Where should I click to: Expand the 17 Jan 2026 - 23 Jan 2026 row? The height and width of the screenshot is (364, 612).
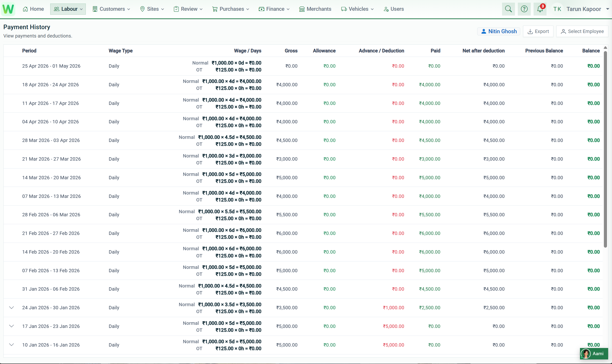pyautogui.click(x=11, y=326)
